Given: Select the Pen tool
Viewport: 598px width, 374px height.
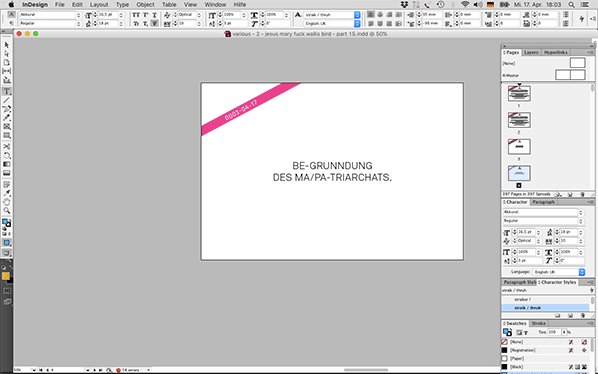Looking at the screenshot, I should tap(6, 109).
